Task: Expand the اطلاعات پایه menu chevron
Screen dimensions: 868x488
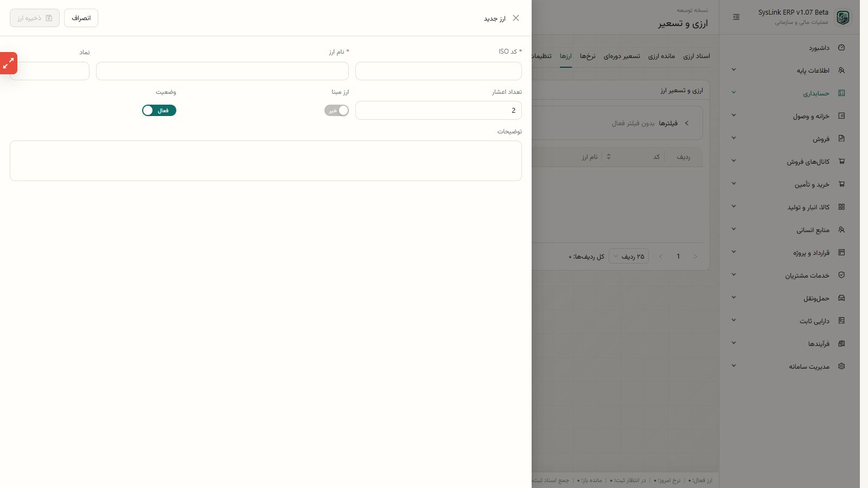Action: click(733, 70)
